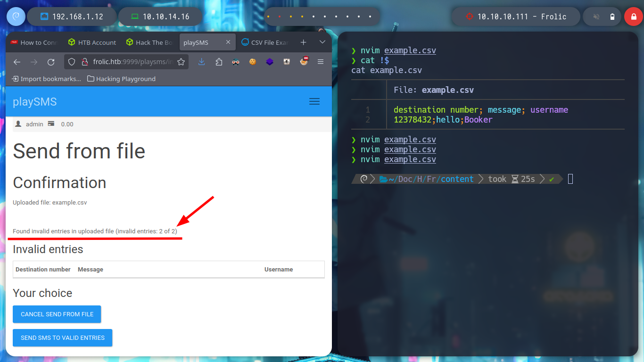Close the playSMS tab
Screen dimensions: 644x362
(228, 42)
